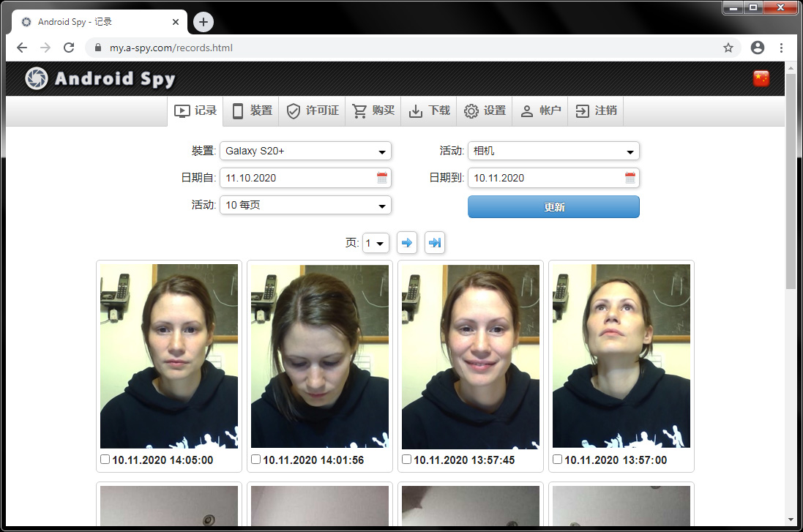Jump to last page arrow icon
The image size is (803, 532).
434,243
